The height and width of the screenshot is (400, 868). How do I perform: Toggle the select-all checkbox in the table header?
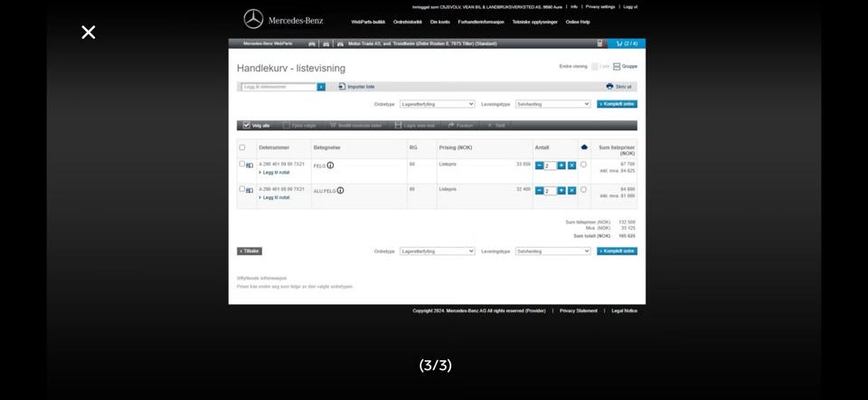(x=242, y=148)
